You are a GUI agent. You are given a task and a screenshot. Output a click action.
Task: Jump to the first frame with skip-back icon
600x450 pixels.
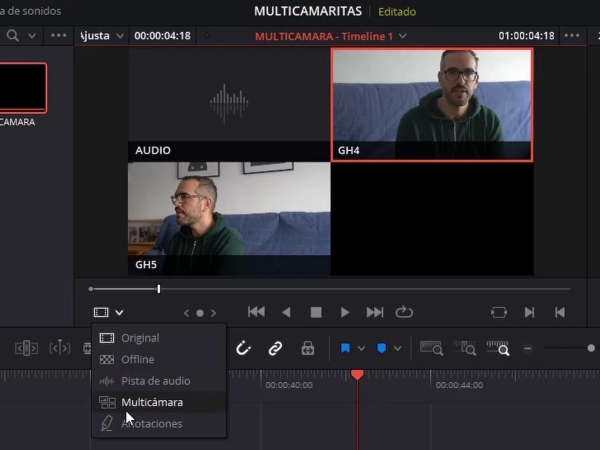point(256,312)
